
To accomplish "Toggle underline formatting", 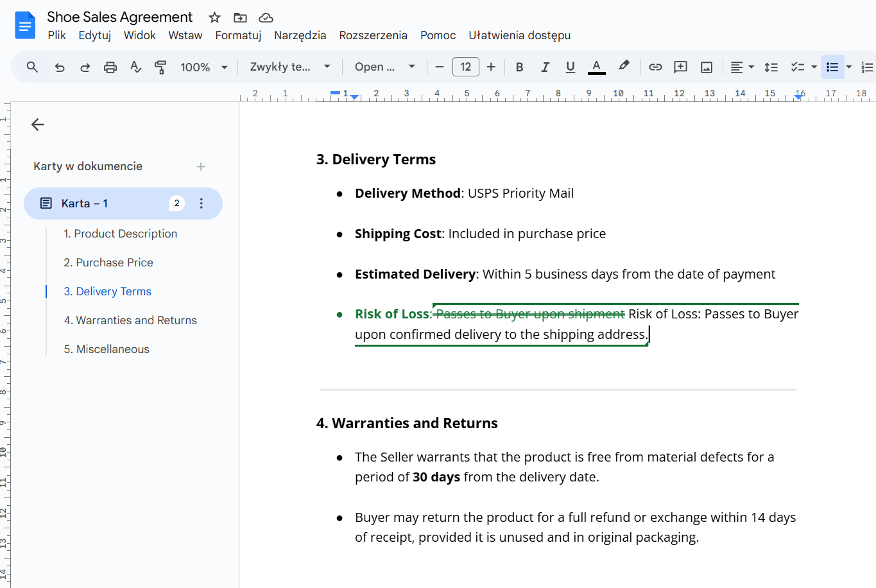I will tap(570, 67).
